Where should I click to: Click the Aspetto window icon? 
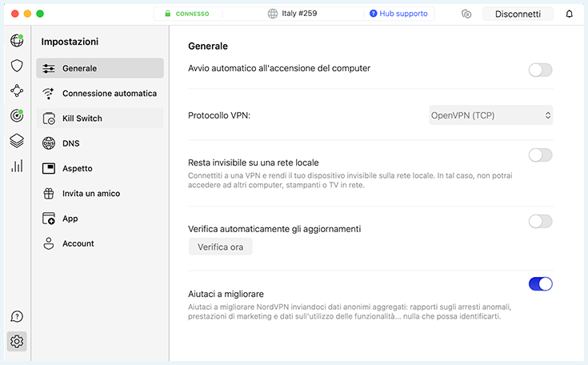click(48, 168)
